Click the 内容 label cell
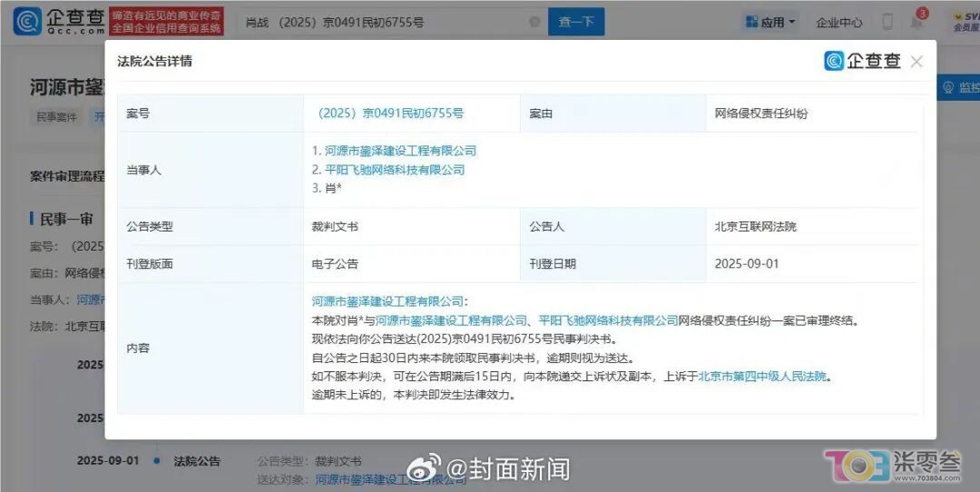Image resolution: width=980 pixels, height=492 pixels. [211, 349]
